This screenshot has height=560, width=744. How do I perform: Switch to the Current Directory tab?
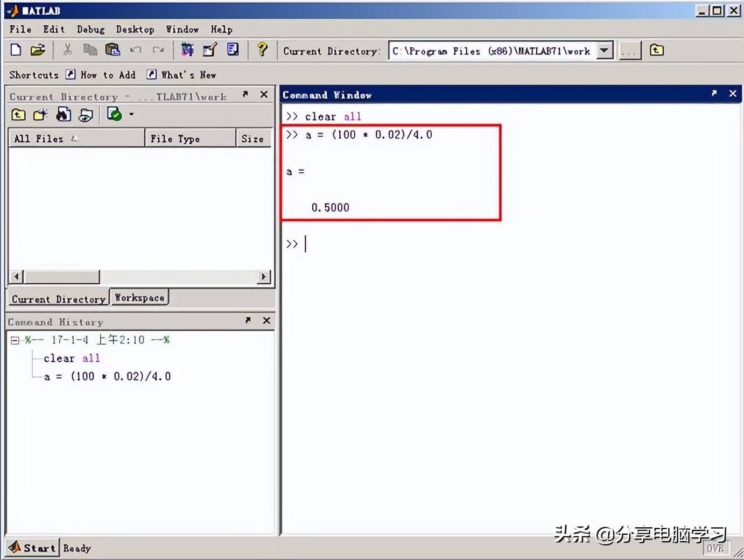58,298
